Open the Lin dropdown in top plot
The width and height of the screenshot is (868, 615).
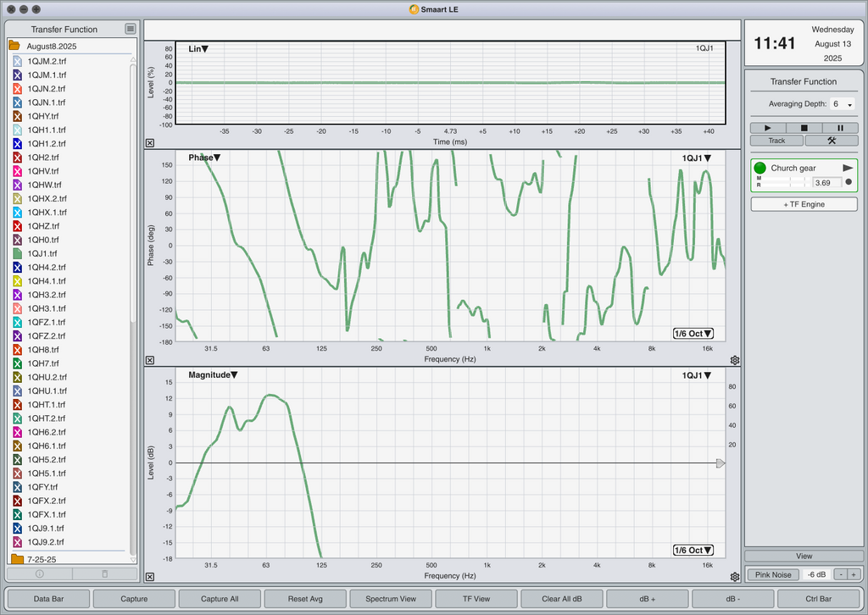[x=198, y=48]
